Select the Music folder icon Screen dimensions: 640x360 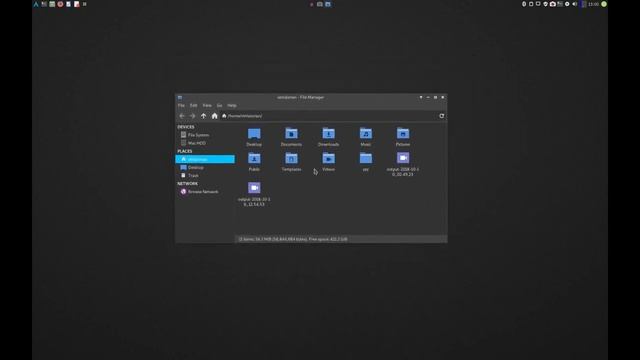pyautogui.click(x=366, y=134)
